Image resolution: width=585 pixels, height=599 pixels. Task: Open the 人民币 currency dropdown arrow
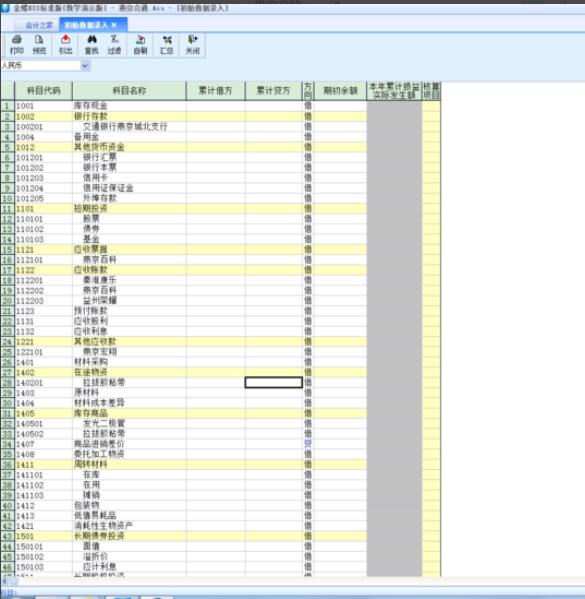[x=85, y=66]
